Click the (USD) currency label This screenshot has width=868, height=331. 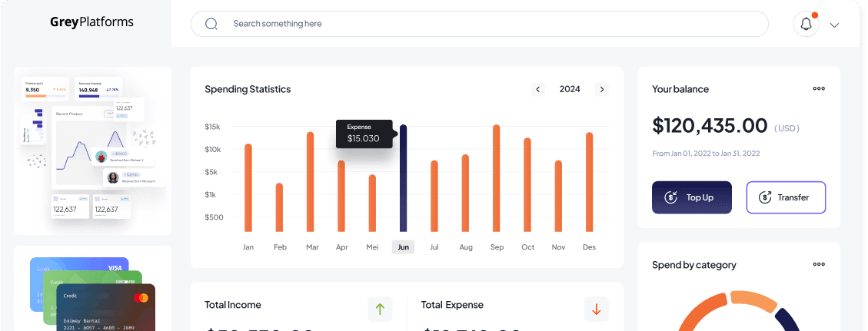(x=787, y=128)
